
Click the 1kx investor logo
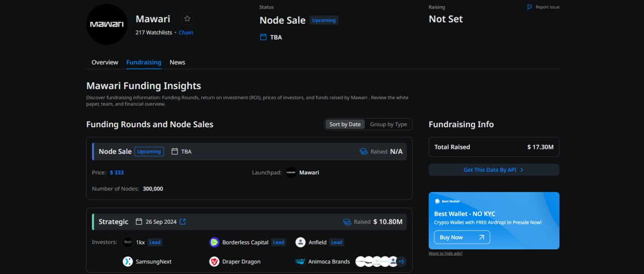coord(128,242)
